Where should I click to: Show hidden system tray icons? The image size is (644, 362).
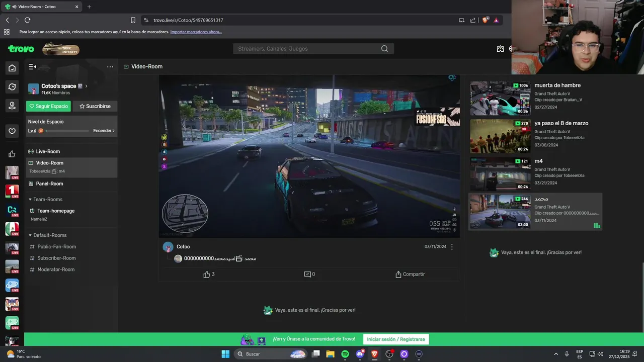point(556,354)
